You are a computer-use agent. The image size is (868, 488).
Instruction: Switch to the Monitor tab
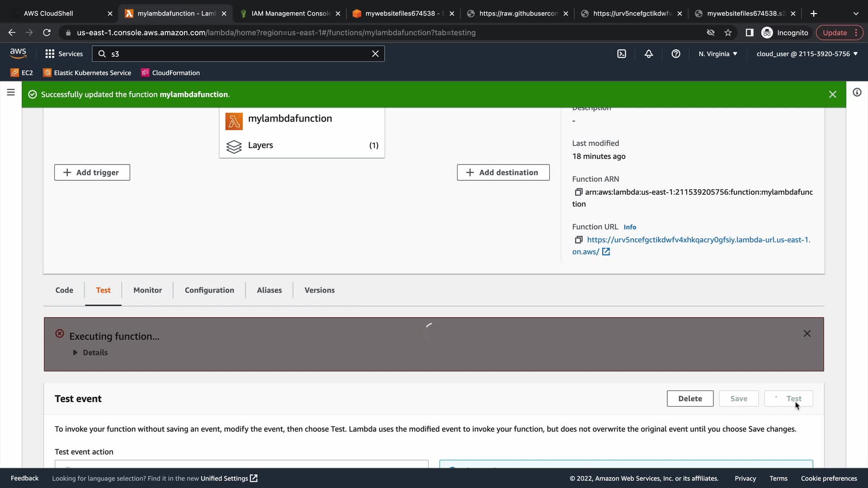(147, 290)
